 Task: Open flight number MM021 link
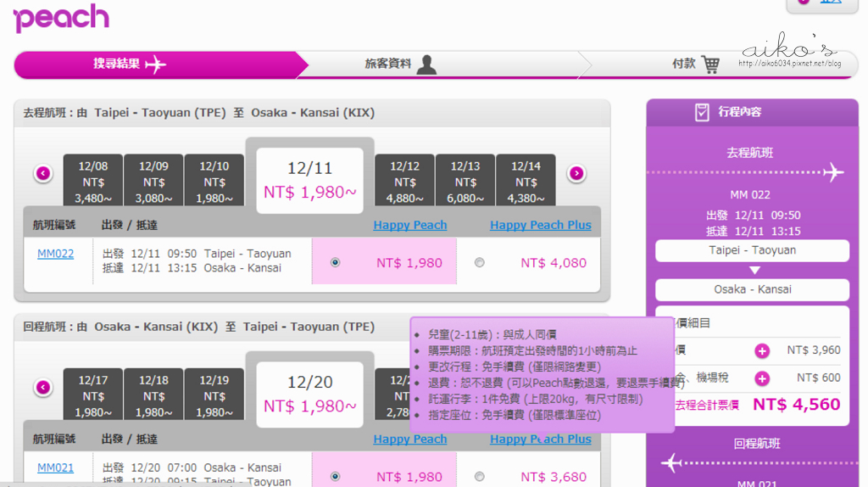pyautogui.click(x=55, y=467)
